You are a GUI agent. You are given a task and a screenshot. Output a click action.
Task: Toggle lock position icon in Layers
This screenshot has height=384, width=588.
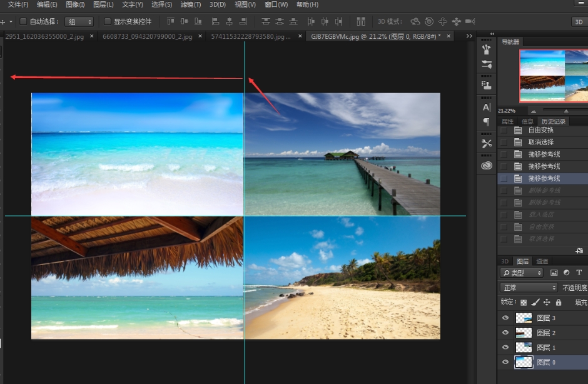click(x=547, y=302)
